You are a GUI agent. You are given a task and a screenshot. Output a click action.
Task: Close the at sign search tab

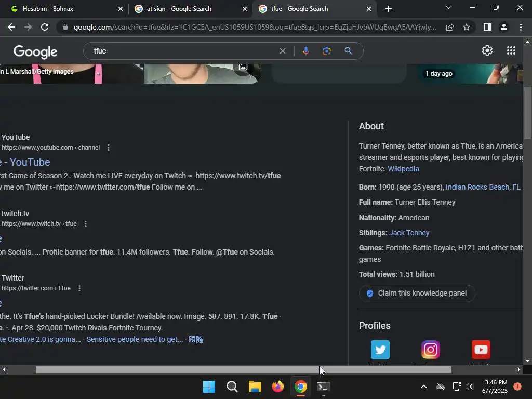[x=245, y=9]
